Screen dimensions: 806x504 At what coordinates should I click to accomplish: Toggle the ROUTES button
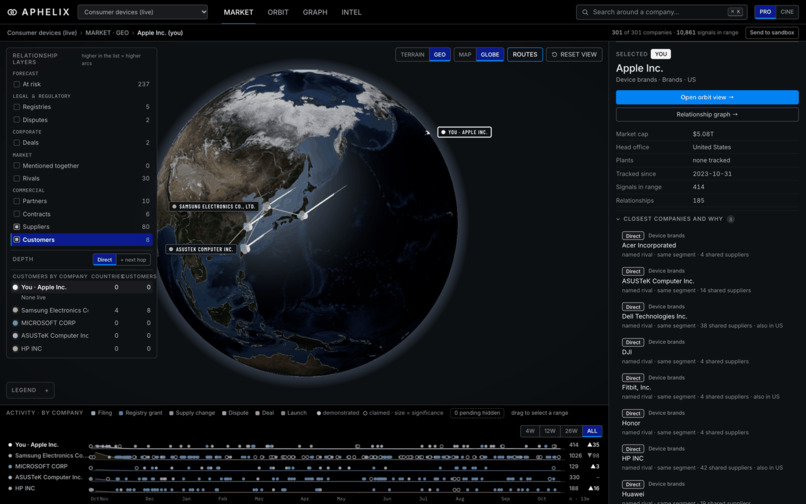tap(525, 55)
